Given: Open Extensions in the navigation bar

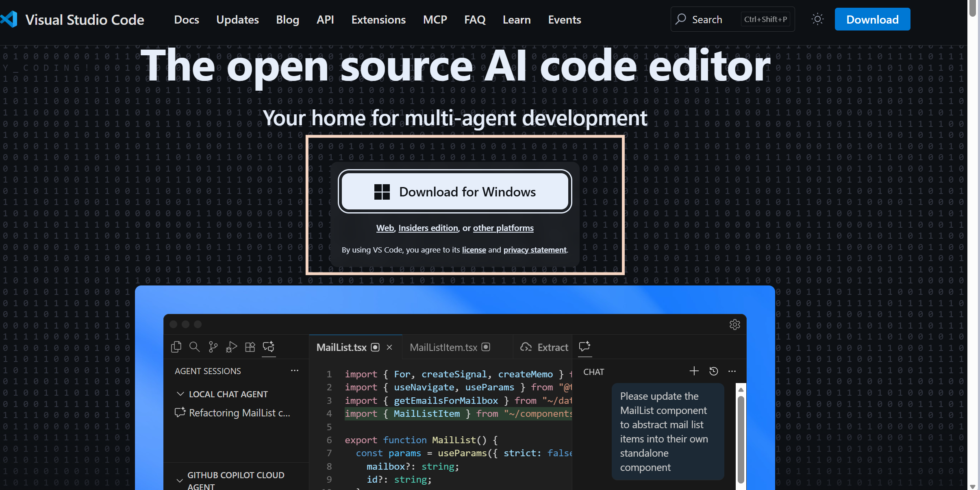Looking at the screenshot, I should click(x=378, y=20).
